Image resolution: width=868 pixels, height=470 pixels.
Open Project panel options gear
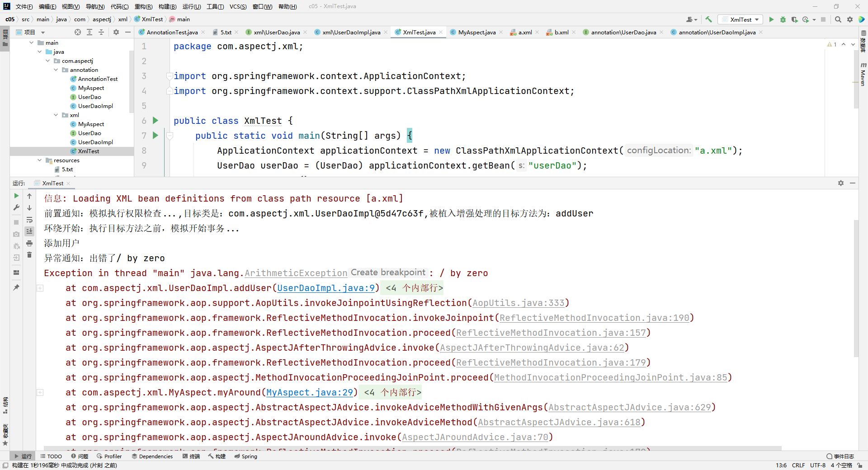click(116, 32)
